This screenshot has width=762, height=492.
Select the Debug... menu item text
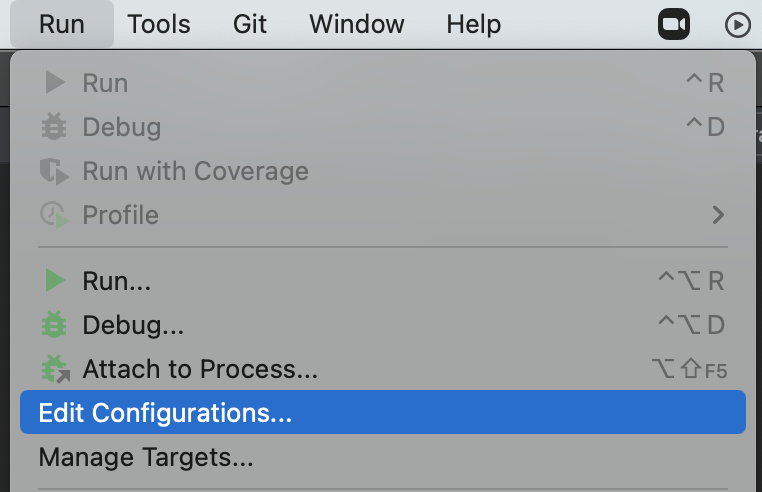pyautogui.click(x=133, y=326)
